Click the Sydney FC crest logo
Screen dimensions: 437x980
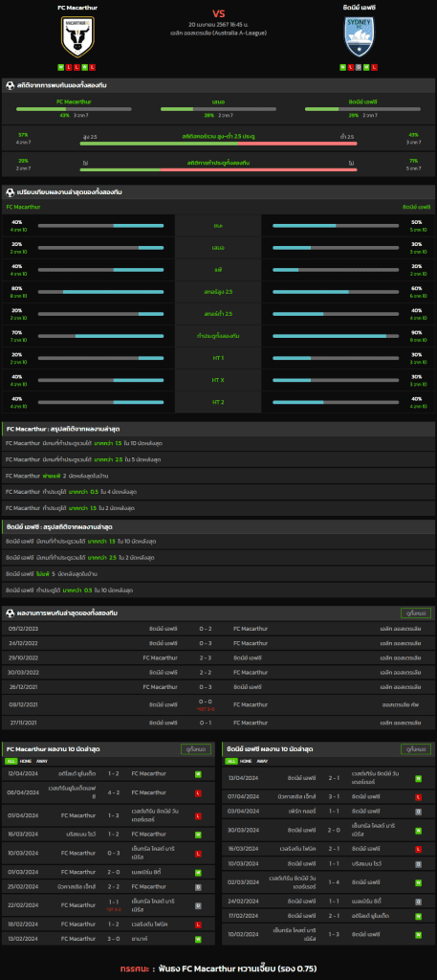(359, 37)
